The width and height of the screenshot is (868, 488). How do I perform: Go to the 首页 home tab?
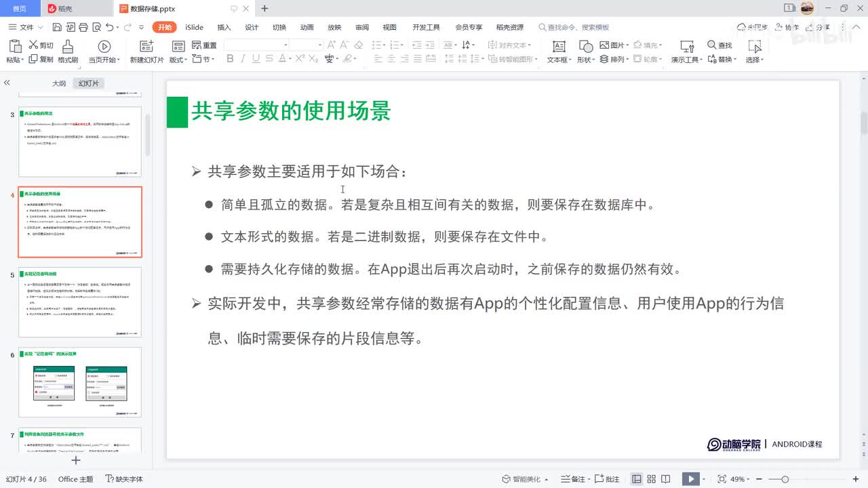tap(20, 8)
